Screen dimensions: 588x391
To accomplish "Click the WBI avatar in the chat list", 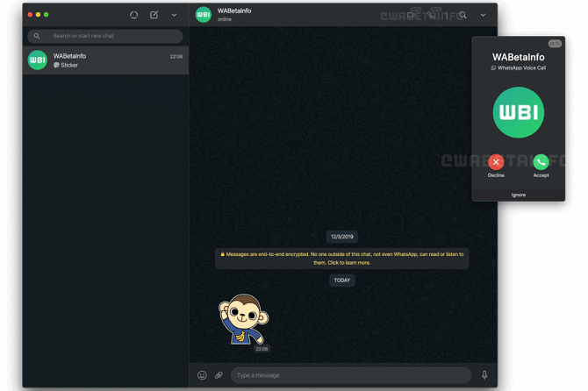I will [x=38, y=60].
